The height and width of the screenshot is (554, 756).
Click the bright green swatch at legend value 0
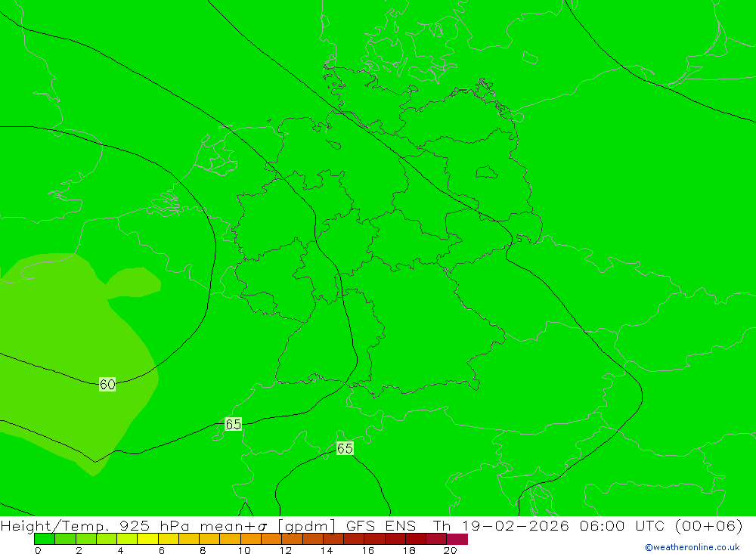45,539
